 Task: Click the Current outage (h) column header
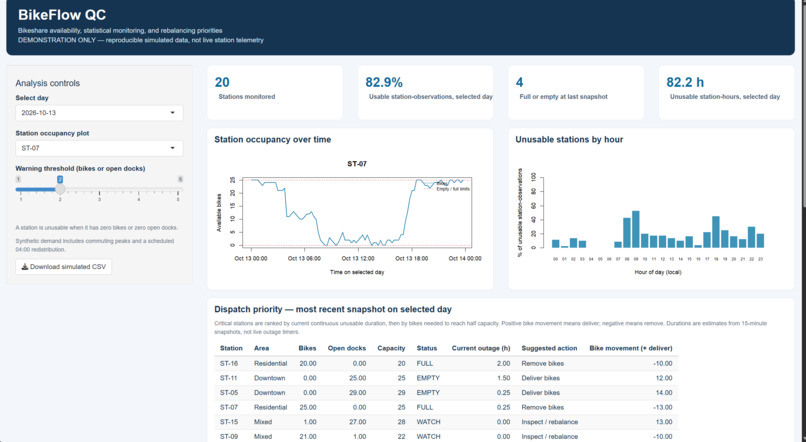pyautogui.click(x=481, y=348)
